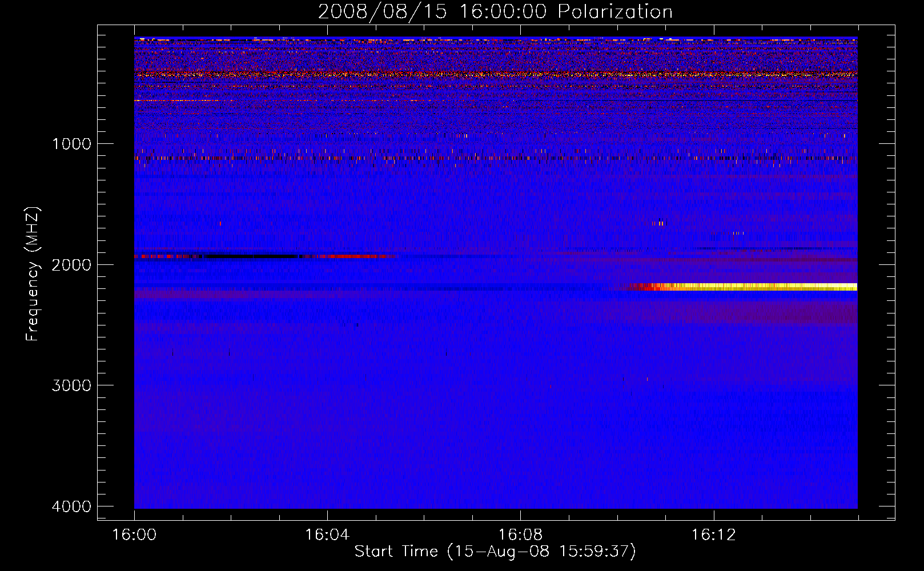Click the 16:00 time tick label
This screenshot has width=924, height=571.
pyautogui.click(x=134, y=535)
